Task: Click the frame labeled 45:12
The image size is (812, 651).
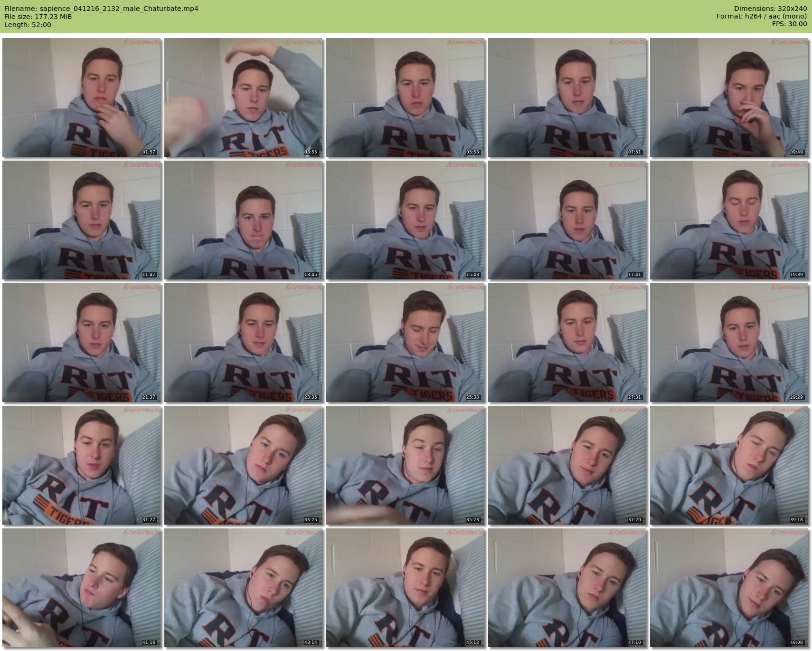Action: (x=406, y=588)
